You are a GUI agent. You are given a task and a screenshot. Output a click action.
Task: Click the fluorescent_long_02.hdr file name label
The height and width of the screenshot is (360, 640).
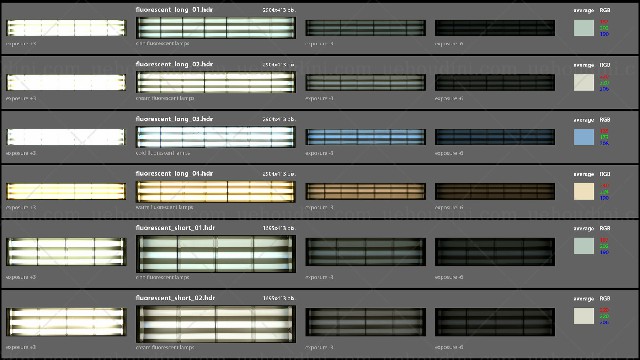(174, 64)
